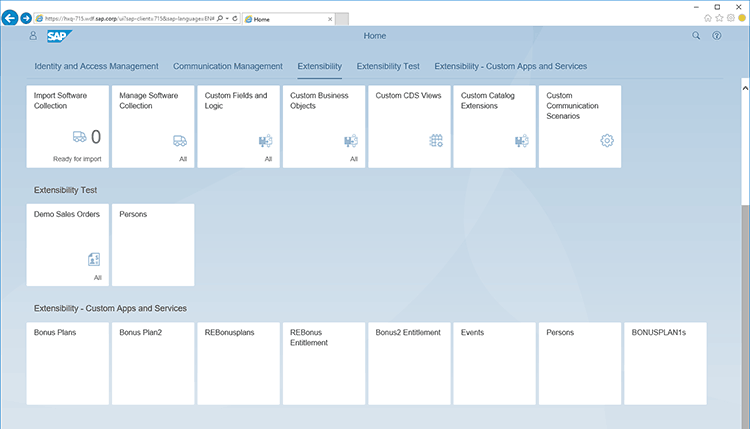The image size is (750, 429).
Task: Click the 0 count on Import Software Collection
Action: click(x=96, y=137)
